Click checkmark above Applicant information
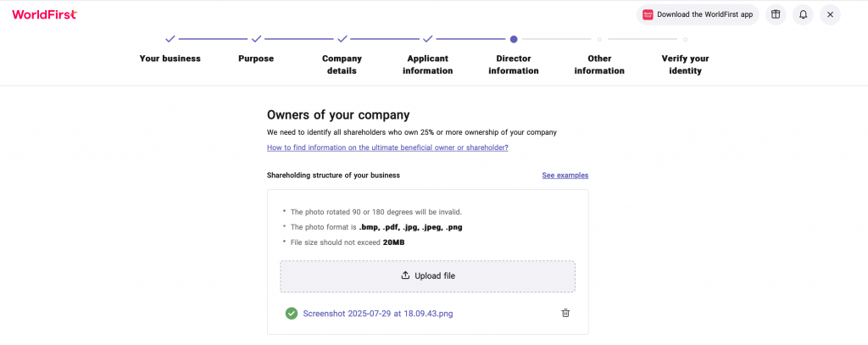868x345 pixels. tap(427, 39)
